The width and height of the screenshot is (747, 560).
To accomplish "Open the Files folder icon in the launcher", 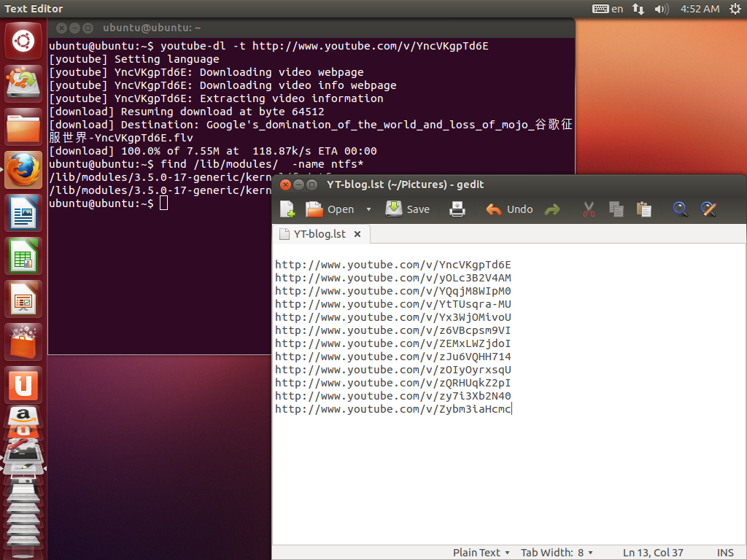I will tap(23, 127).
